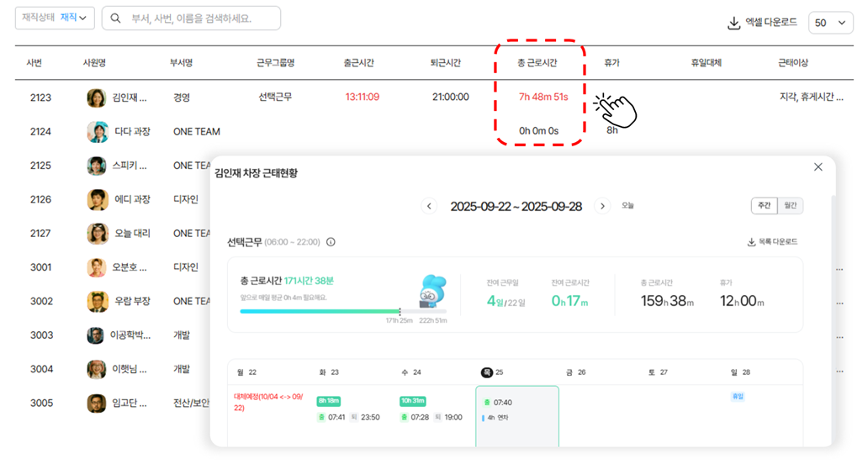The image size is (868, 464).
Task: Switch view to 월간 (monthly)
Action: point(791,206)
